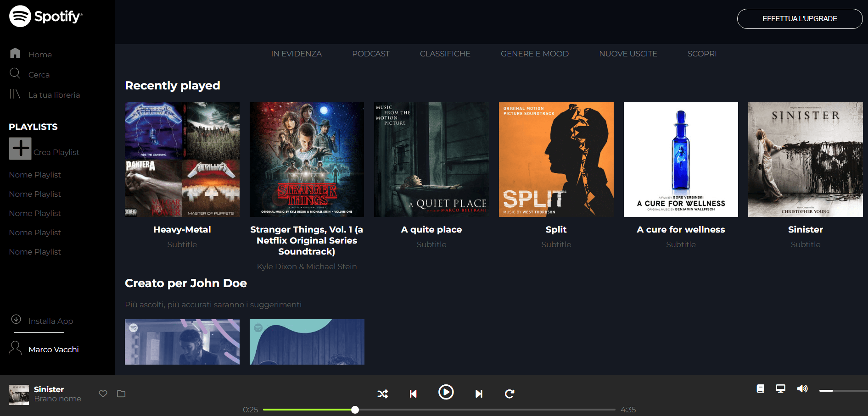Save Sinister to a folder via folder icon
This screenshot has height=416, width=868.
tap(121, 394)
